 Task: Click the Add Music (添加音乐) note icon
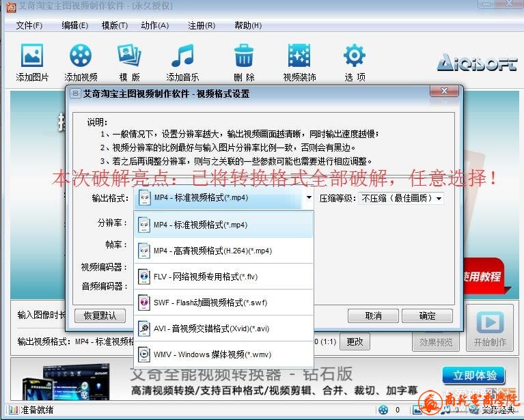pos(182,55)
